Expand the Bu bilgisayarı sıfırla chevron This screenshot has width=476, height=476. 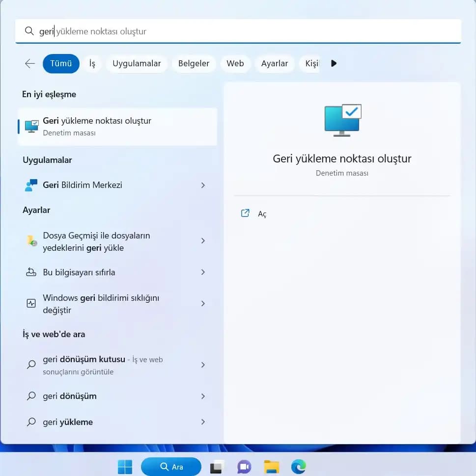click(203, 272)
